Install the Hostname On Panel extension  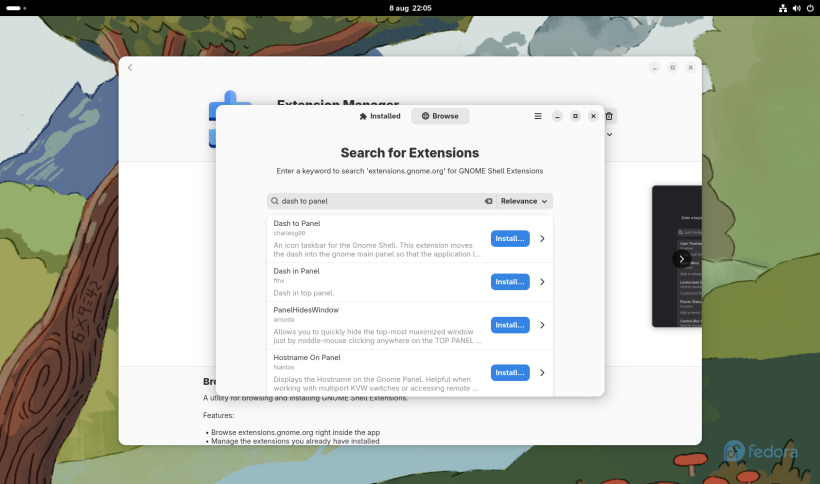click(x=510, y=373)
